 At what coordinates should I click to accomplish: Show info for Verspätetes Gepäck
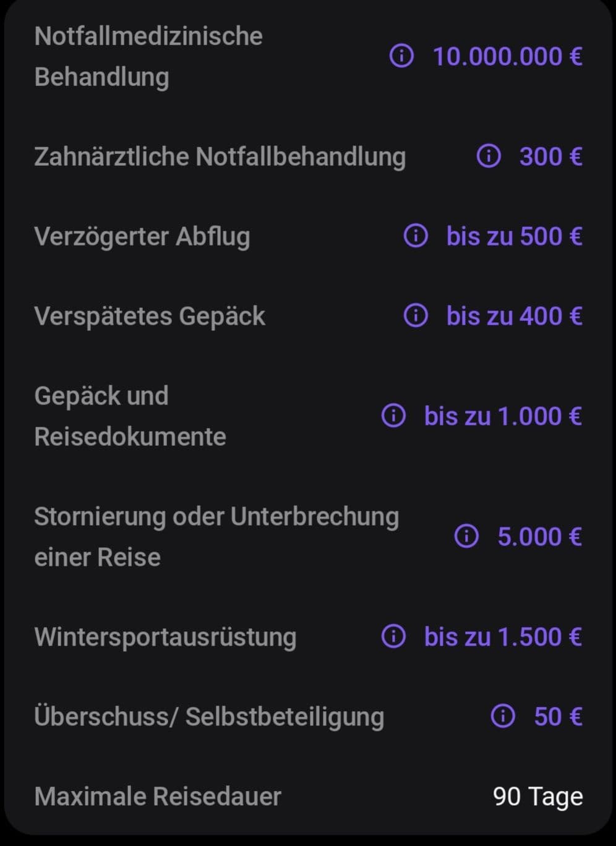[x=416, y=316]
